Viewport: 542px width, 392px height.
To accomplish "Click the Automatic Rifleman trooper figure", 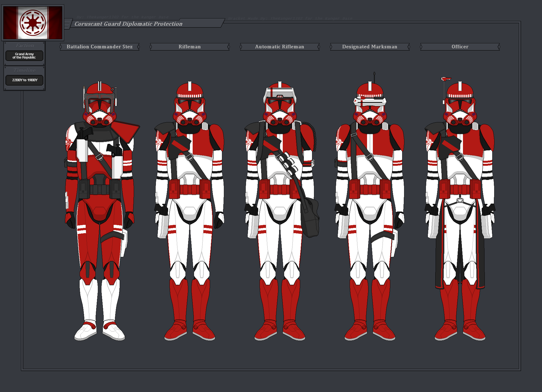I will pos(281,211).
